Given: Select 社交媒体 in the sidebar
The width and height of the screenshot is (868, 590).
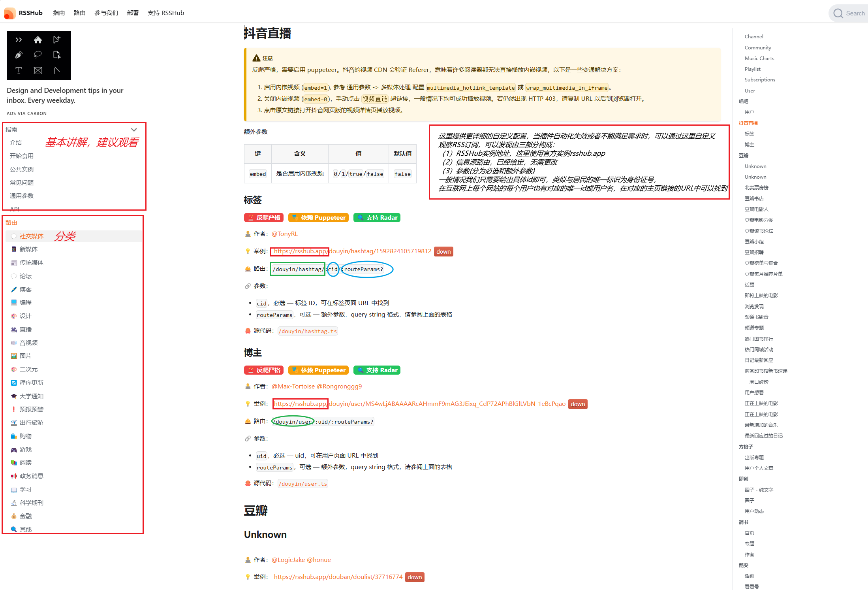Looking at the screenshot, I should 31,236.
